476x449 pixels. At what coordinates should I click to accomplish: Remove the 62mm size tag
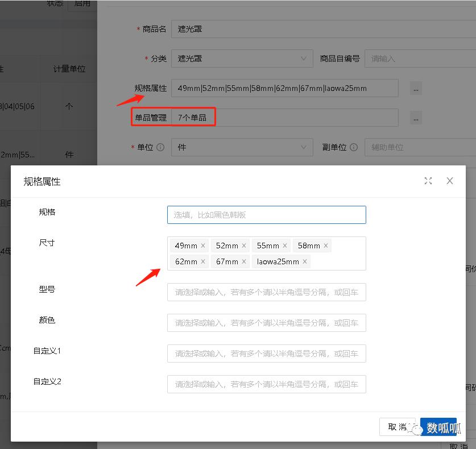coord(204,261)
